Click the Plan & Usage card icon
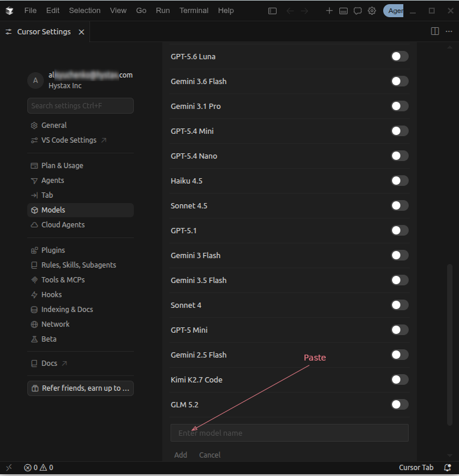 [x=34, y=166]
